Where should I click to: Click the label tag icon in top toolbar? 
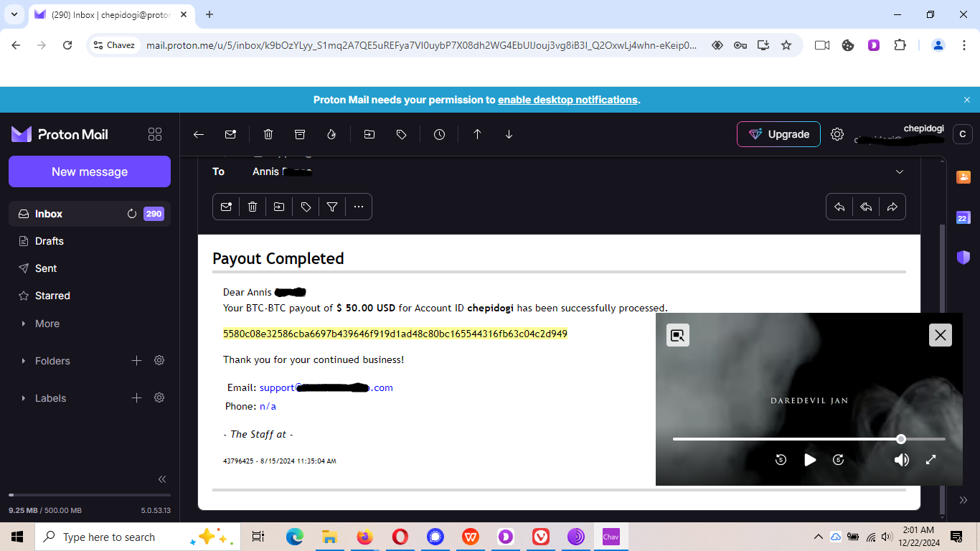click(x=402, y=134)
